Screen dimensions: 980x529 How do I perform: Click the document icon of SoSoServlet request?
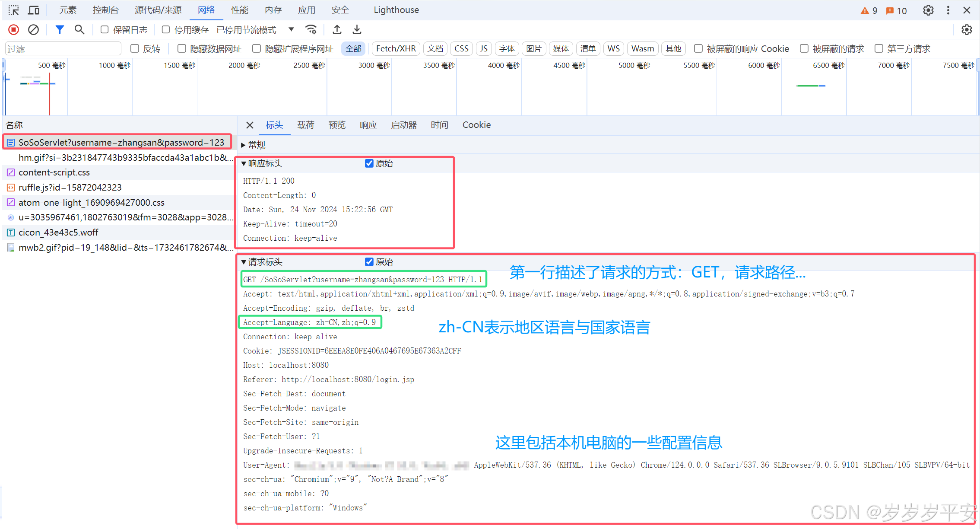11,142
